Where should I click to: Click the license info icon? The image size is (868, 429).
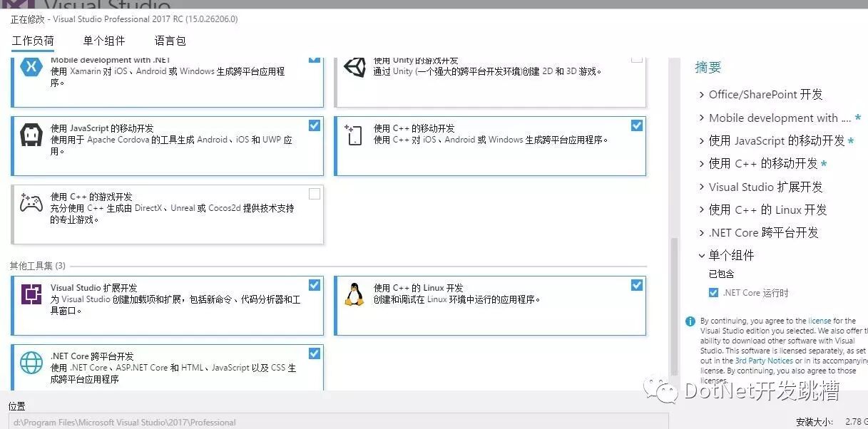tap(690, 321)
